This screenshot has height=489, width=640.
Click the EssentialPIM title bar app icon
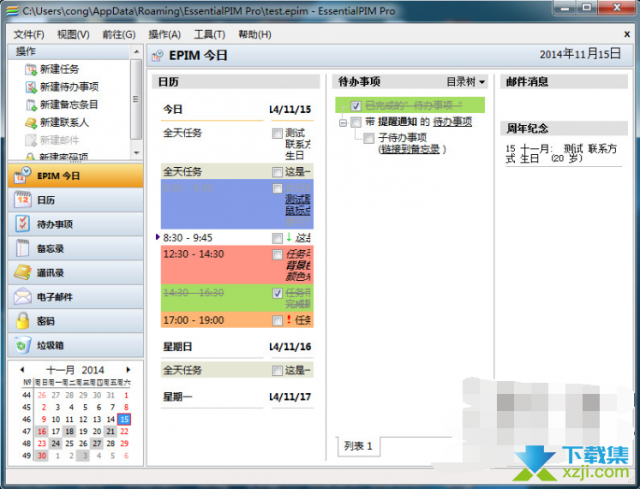[12, 11]
